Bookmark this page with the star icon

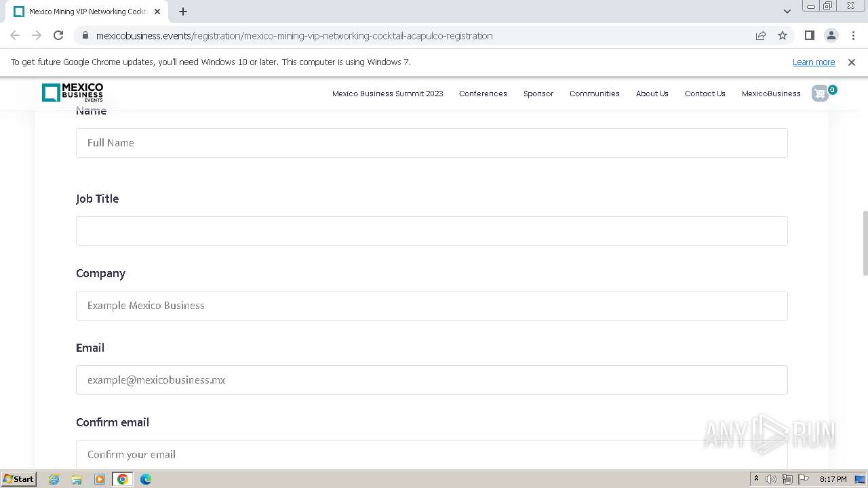[x=783, y=35]
